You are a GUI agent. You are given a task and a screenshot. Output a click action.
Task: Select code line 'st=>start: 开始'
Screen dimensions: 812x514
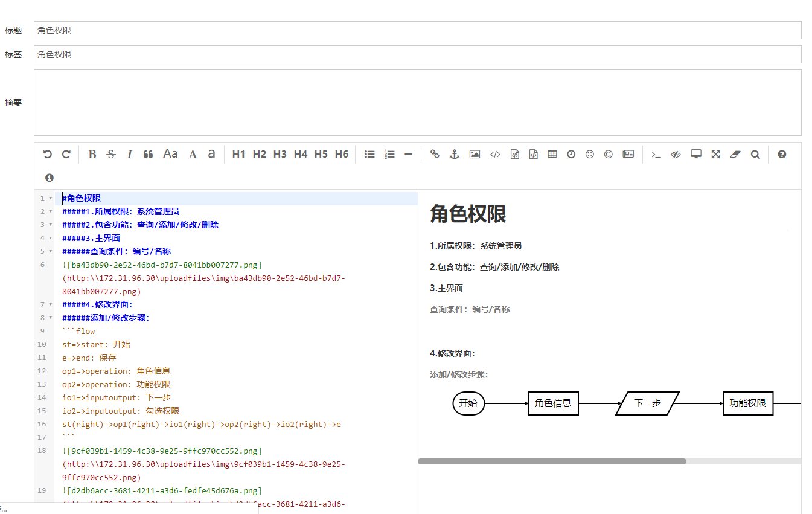96,345
